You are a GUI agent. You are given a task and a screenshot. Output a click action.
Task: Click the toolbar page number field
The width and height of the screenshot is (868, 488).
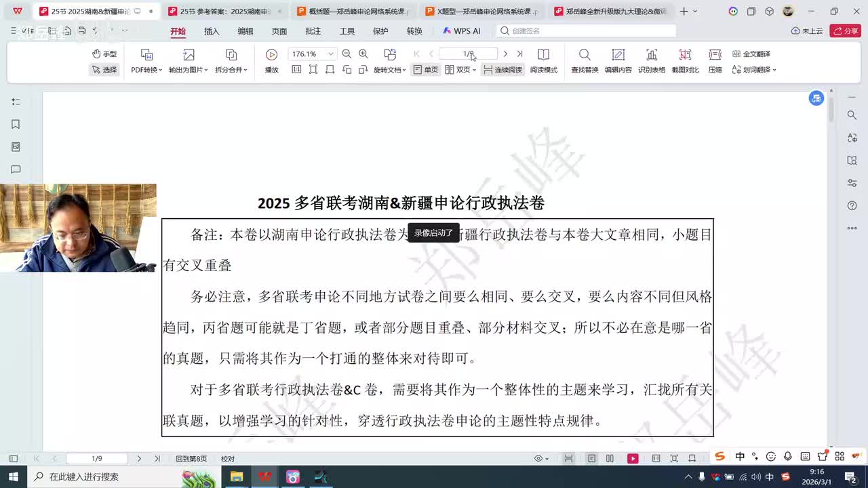pyautogui.click(x=468, y=54)
